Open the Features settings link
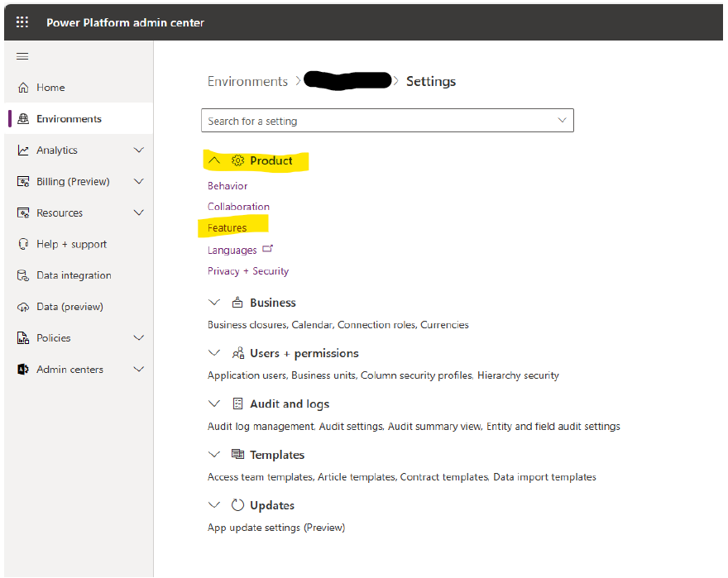This screenshot has width=728, height=578. click(x=227, y=228)
